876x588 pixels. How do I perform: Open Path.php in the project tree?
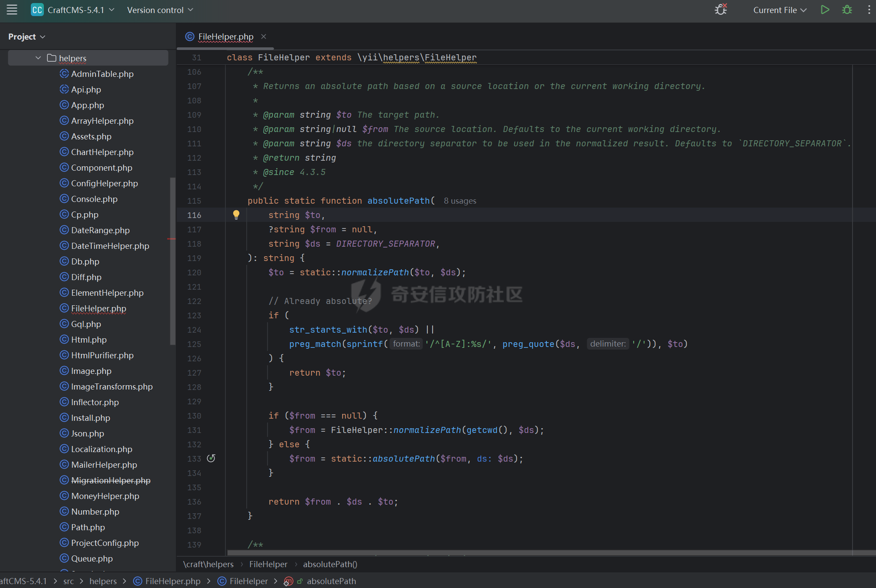click(88, 527)
